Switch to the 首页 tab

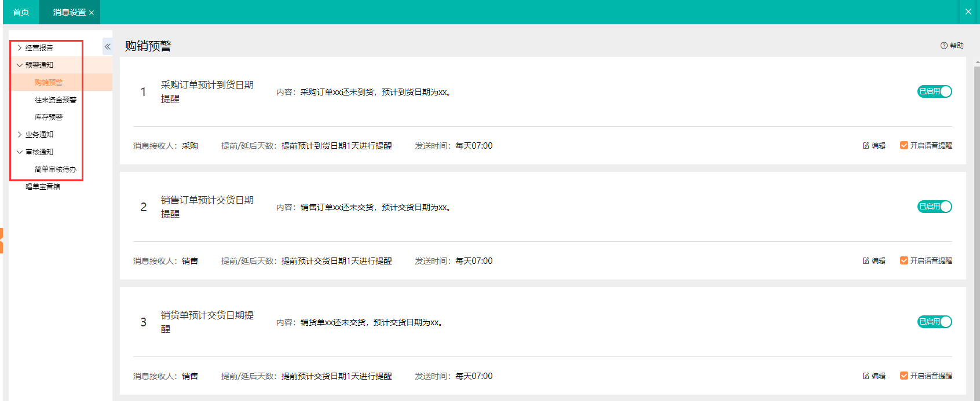tap(21, 12)
